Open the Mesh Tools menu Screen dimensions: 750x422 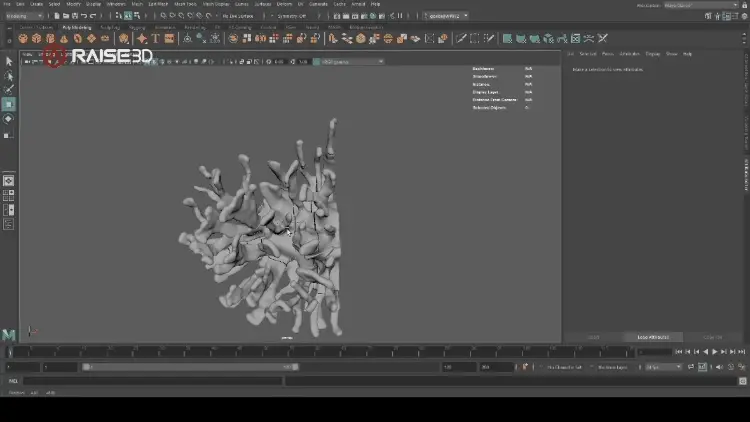(x=186, y=4)
